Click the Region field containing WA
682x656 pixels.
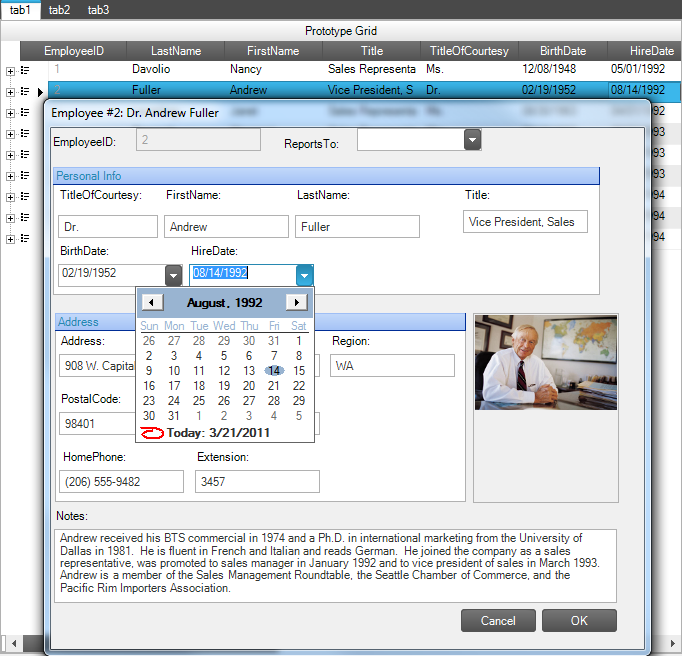[x=392, y=365]
